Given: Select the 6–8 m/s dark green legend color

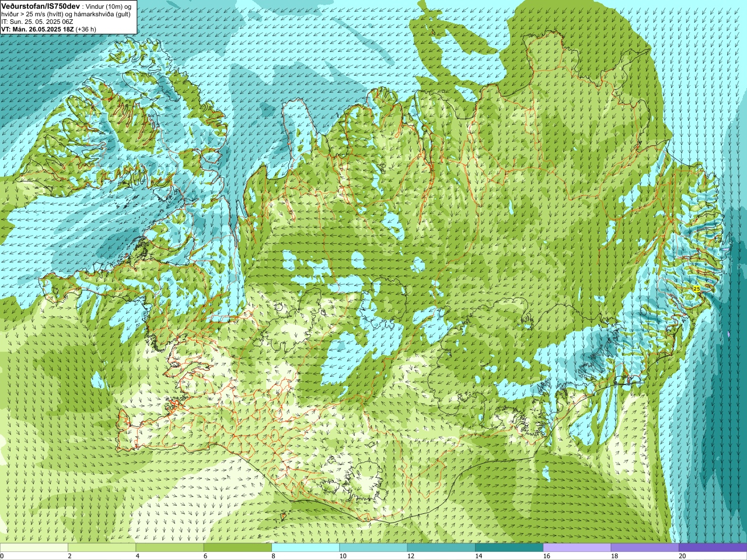Looking at the screenshot, I should 238,548.
